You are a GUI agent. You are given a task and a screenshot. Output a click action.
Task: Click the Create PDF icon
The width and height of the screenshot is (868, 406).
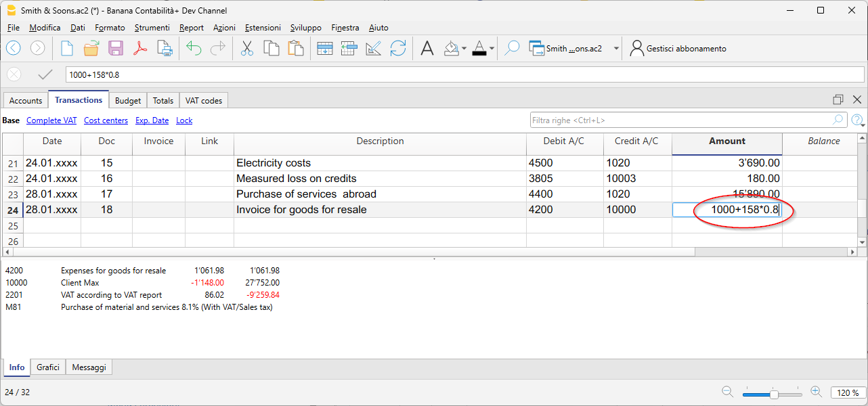point(140,48)
